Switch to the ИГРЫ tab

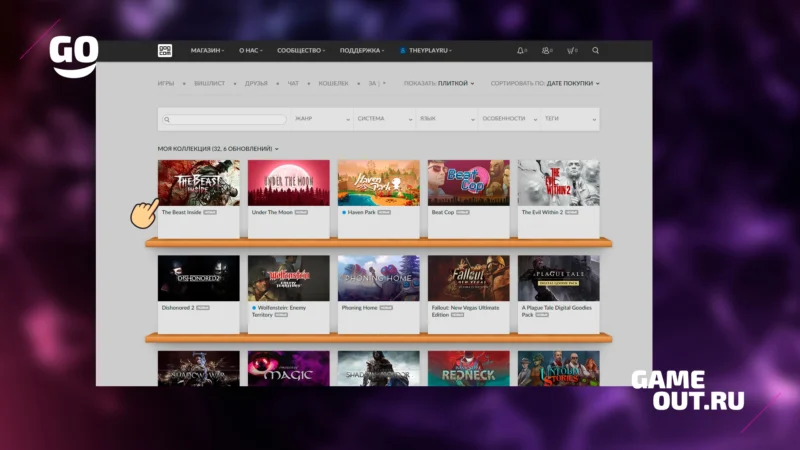tap(166, 83)
